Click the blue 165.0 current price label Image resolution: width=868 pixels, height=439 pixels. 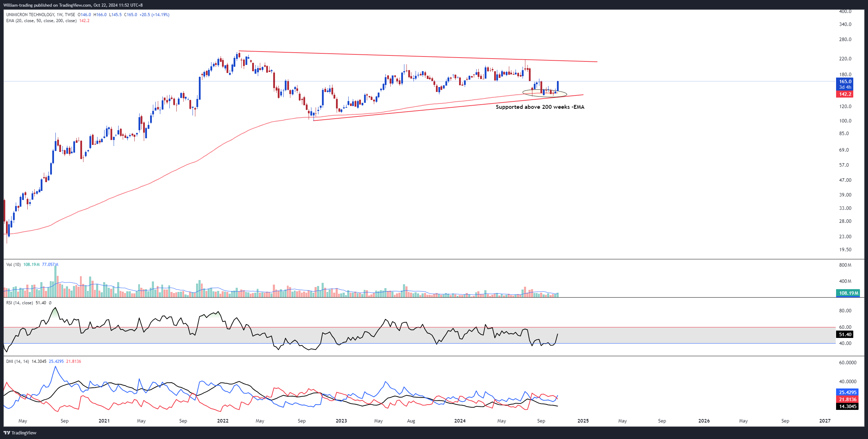[845, 81]
